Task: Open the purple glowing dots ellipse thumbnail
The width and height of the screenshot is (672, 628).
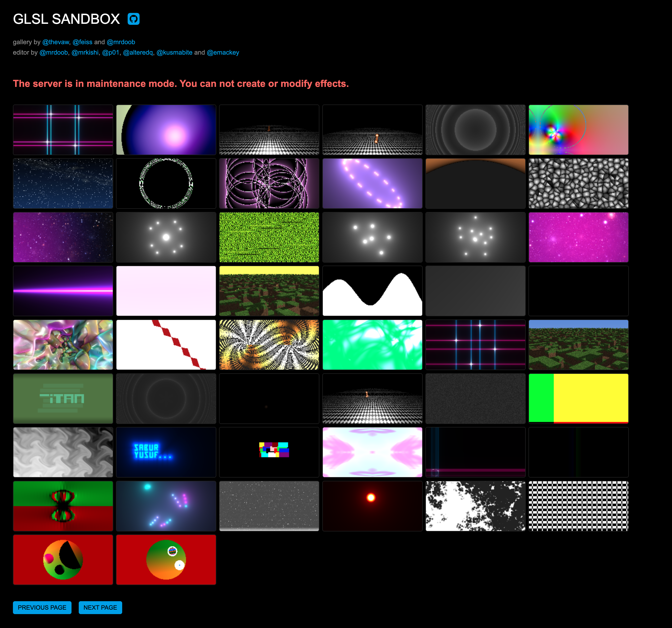Action: (x=372, y=183)
